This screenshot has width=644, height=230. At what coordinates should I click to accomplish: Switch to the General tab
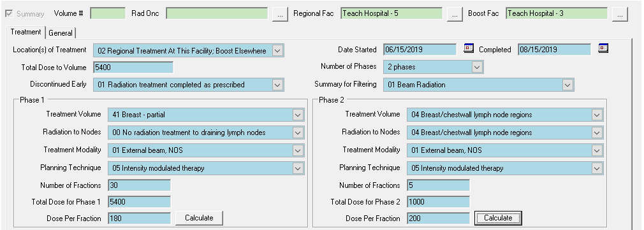(x=61, y=33)
